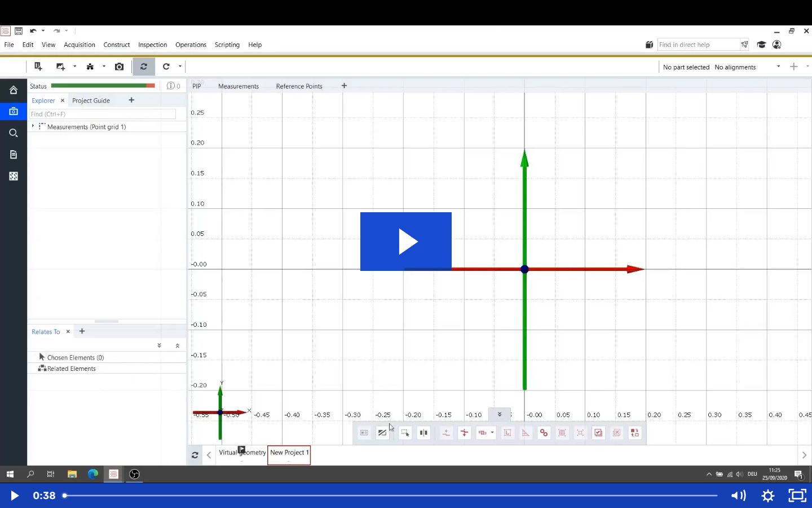Screen dimensions: 812x508
Task: Click the two red circles icon
Action: click(x=544, y=433)
